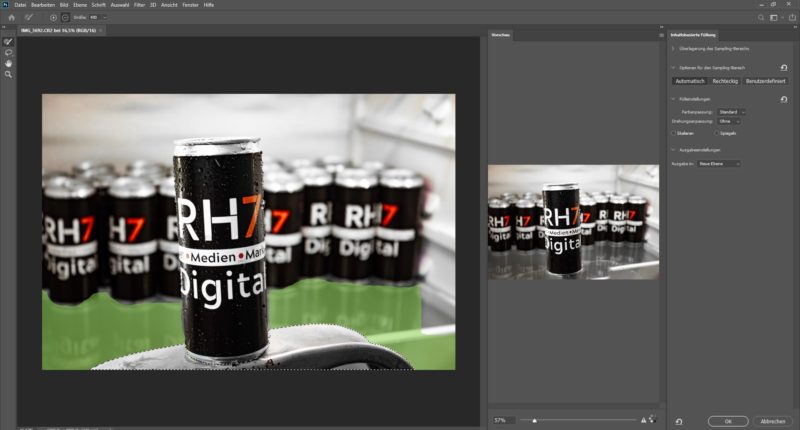Open the workspace switcher icon
The width and height of the screenshot is (800, 430).
pos(774,17)
